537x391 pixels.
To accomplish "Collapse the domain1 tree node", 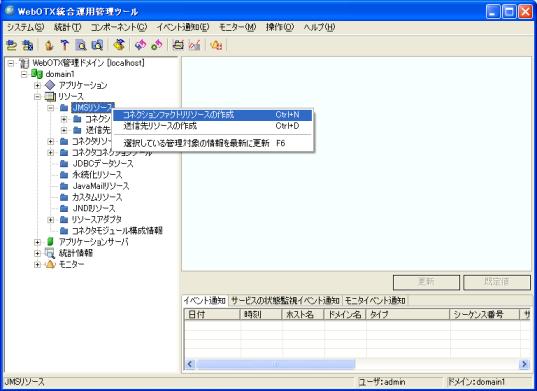I will click(x=24, y=74).
